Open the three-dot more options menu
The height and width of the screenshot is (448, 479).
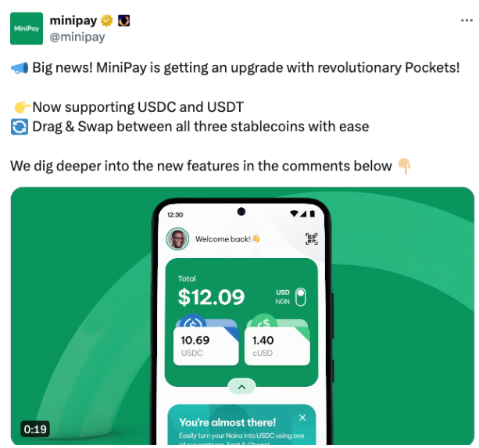466,20
